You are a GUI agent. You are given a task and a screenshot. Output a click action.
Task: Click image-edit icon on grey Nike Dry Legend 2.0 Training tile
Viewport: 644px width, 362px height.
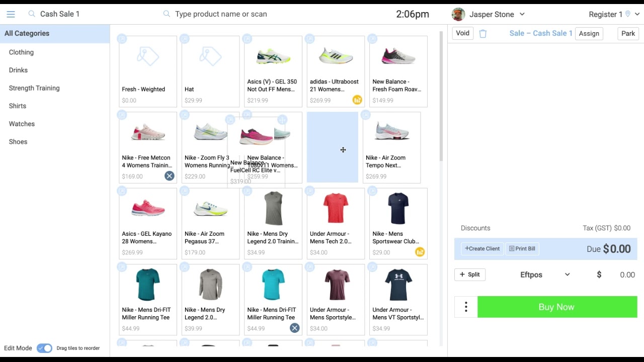[247, 191]
